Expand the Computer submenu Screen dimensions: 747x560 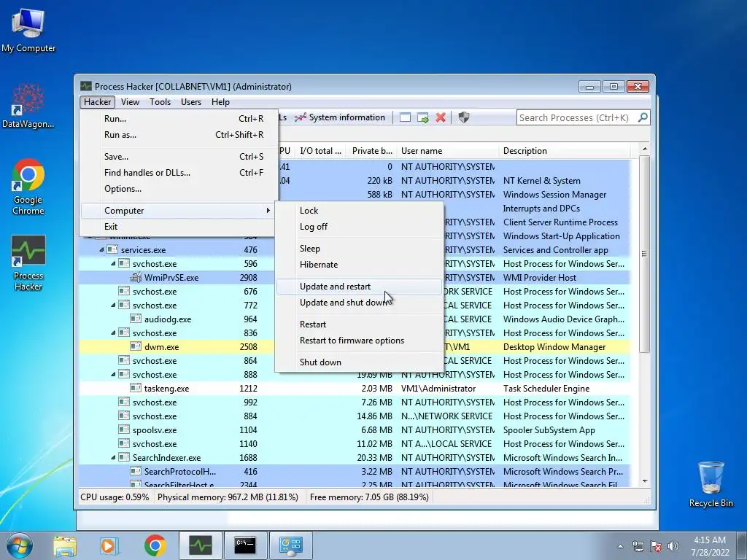[179, 211]
